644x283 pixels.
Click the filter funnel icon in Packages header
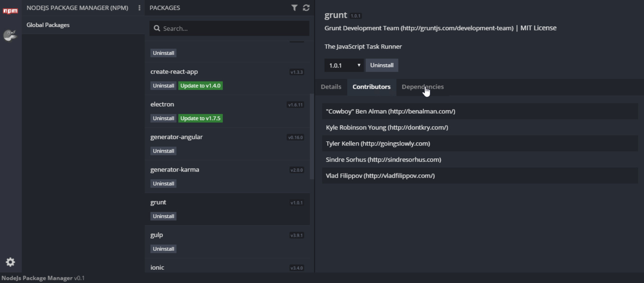pyautogui.click(x=294, y=8)
